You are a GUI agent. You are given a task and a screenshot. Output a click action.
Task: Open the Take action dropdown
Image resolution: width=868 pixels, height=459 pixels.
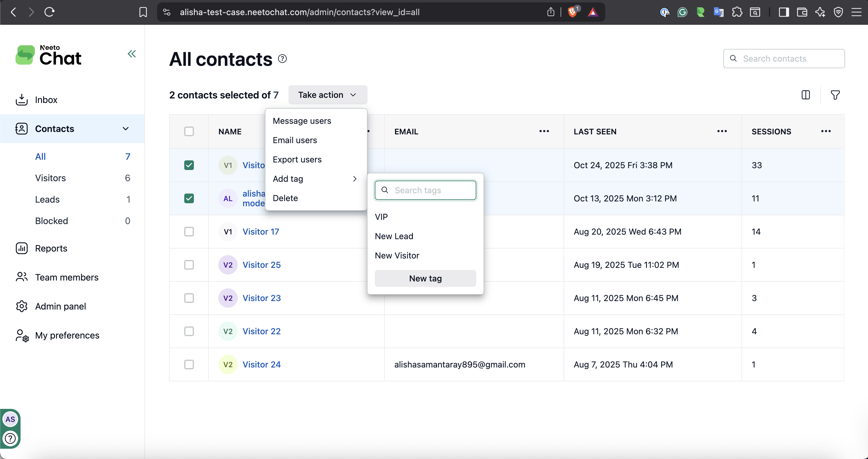[x=327, y=95]
